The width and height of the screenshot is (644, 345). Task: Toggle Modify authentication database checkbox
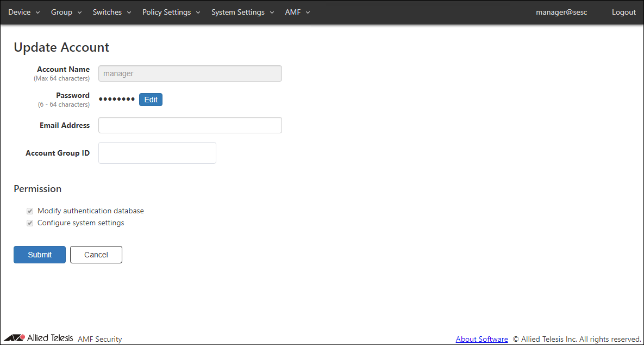click(30, 211)
